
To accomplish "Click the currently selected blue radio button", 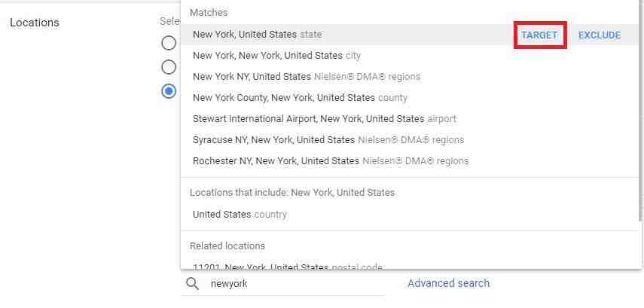I will (169, 91).
